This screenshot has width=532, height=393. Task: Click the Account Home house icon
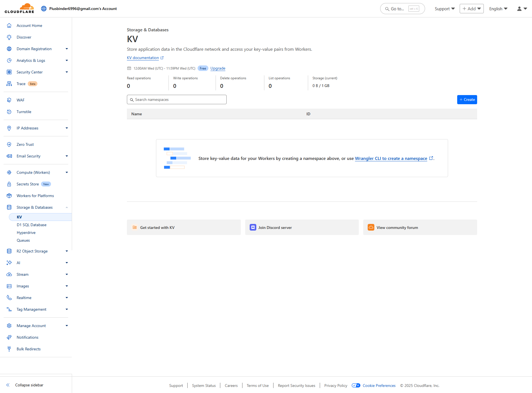click(x=9, y=25)
